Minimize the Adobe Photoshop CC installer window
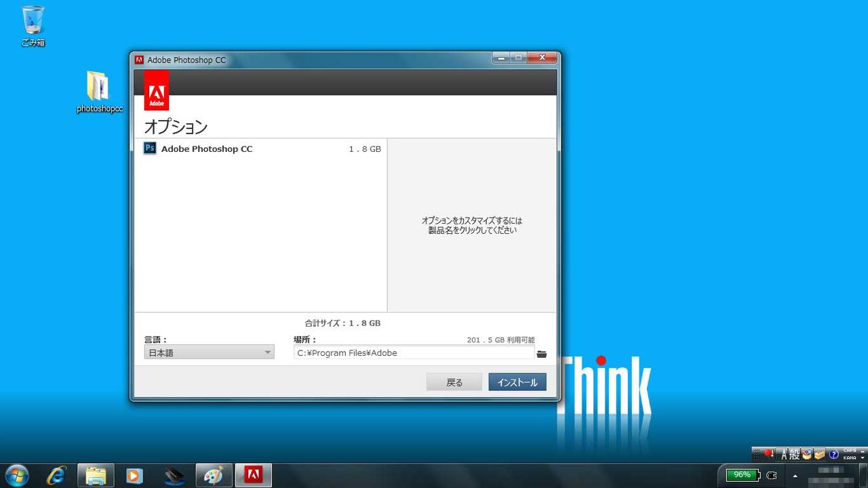The width and height of the screenshot is (868, 488). point(501,58)
